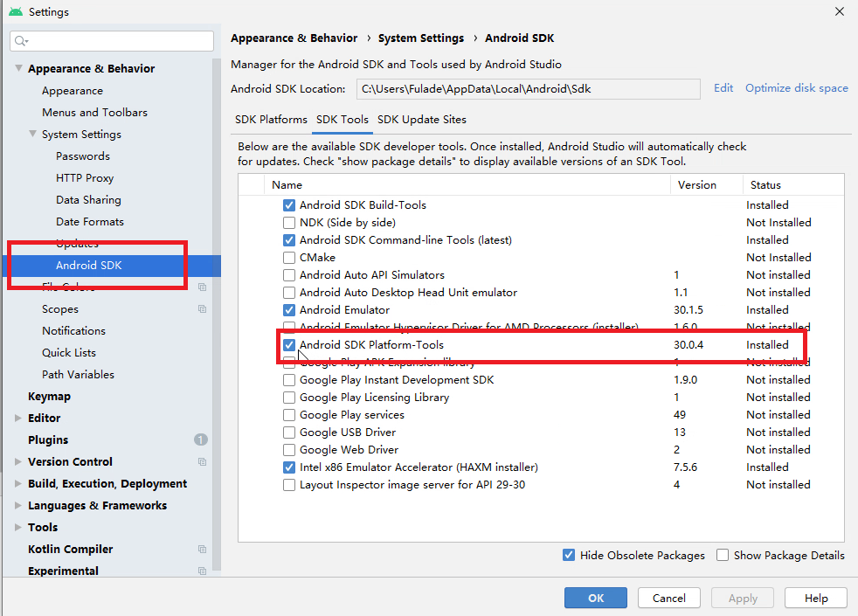The width and height of the screenshot is (858, 616).
Task: Check Android Auto Desktop Head Unit emulator
Action: [x=289, y=293]
